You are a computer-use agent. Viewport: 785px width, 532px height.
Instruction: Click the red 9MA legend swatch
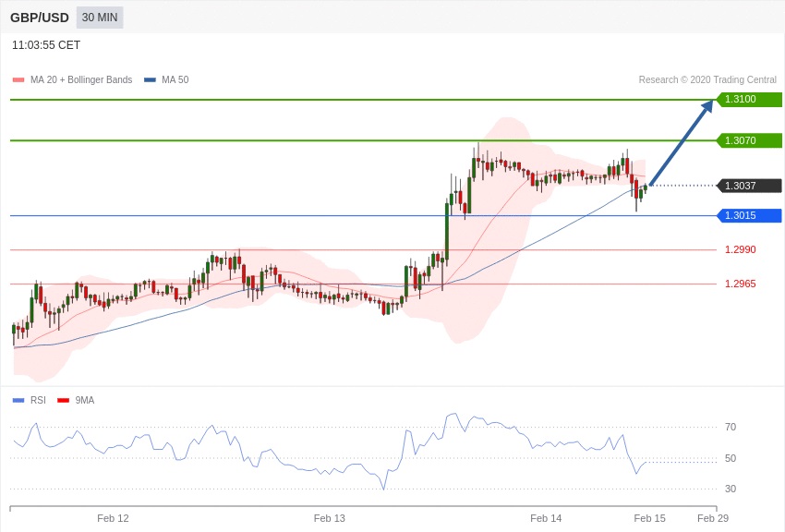[63, 400]
